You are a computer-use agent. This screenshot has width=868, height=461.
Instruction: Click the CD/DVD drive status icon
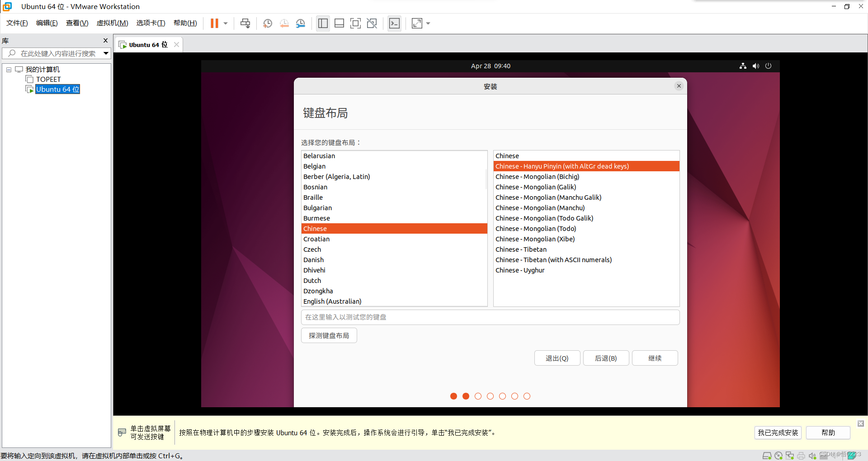[778, 456]
